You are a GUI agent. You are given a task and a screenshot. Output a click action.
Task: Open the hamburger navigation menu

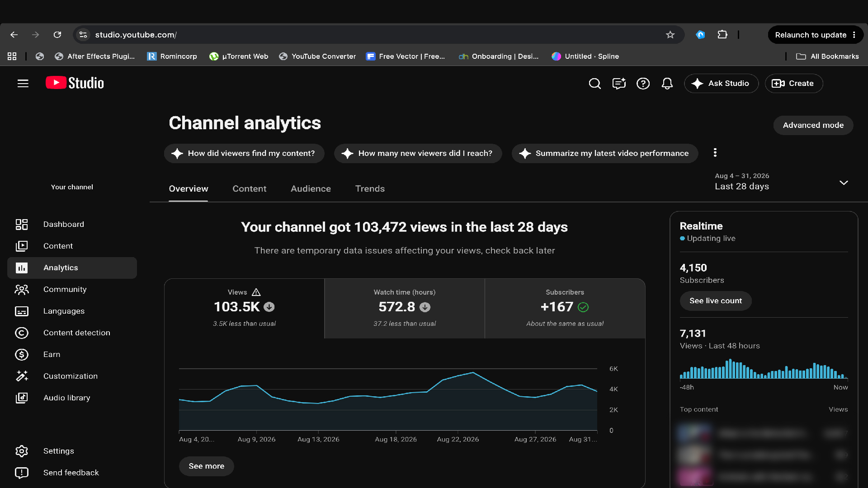point(23,83)
